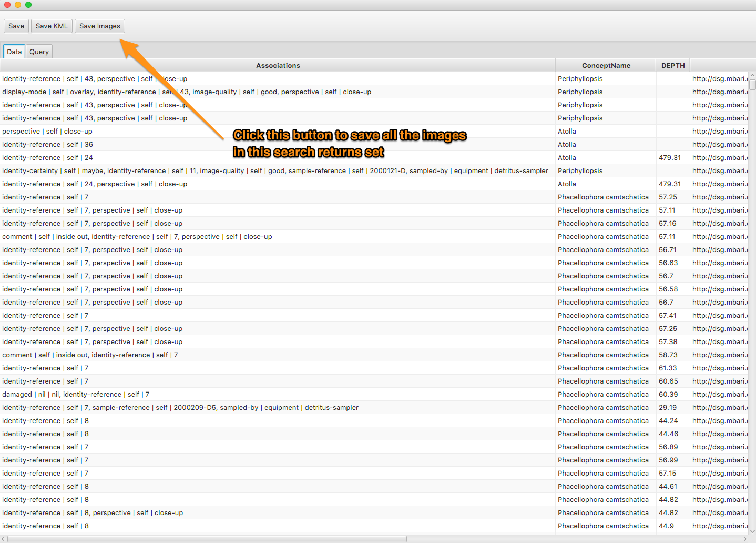756x543 pixels.
Task: Click the red close window button
Action: 7,5
